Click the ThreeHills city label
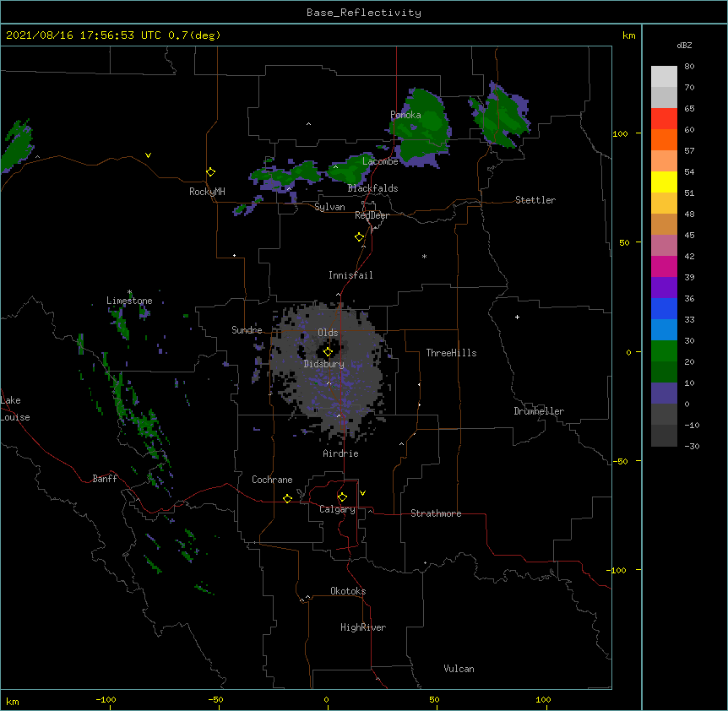The image size is (728, 711). [x=451, y=353]
